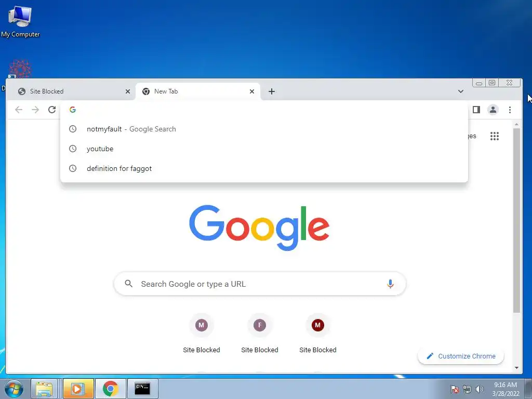
Task: Open the Google apps grid
Action: pyautogui.click(x=495, y=136)
